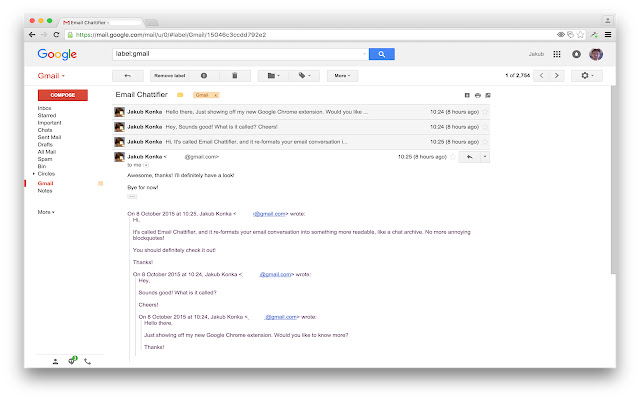
Task: Open the Drafts folder
Action: [x=45, y=144]
